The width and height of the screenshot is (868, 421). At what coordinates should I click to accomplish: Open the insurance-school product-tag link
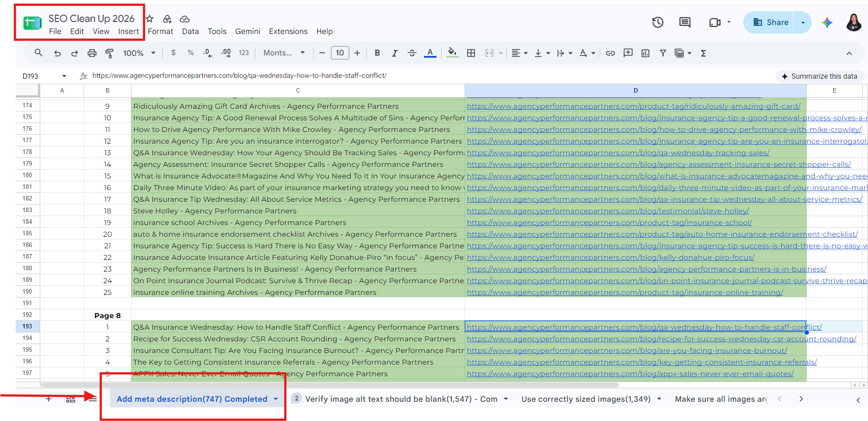pyautogui.click(x=610, y=222)
